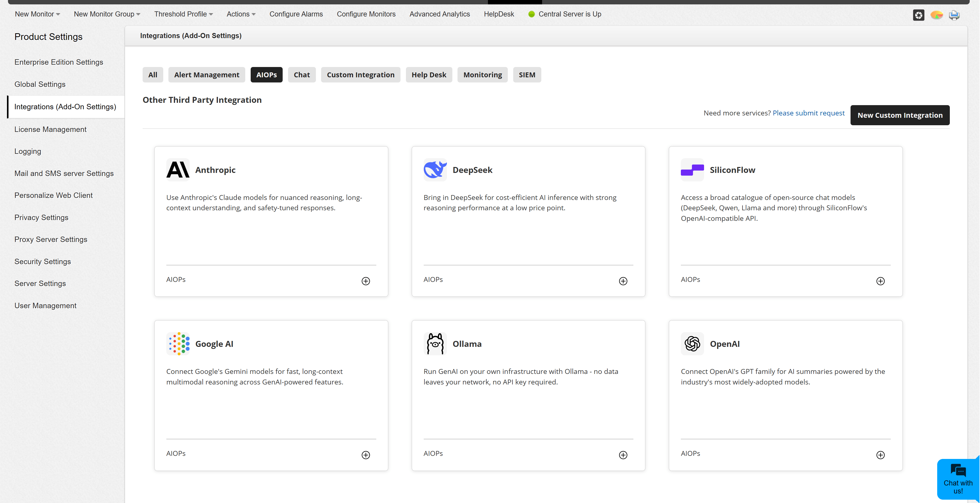
Task: Click the Anthropic card title
Action: (x=215, y=170)
